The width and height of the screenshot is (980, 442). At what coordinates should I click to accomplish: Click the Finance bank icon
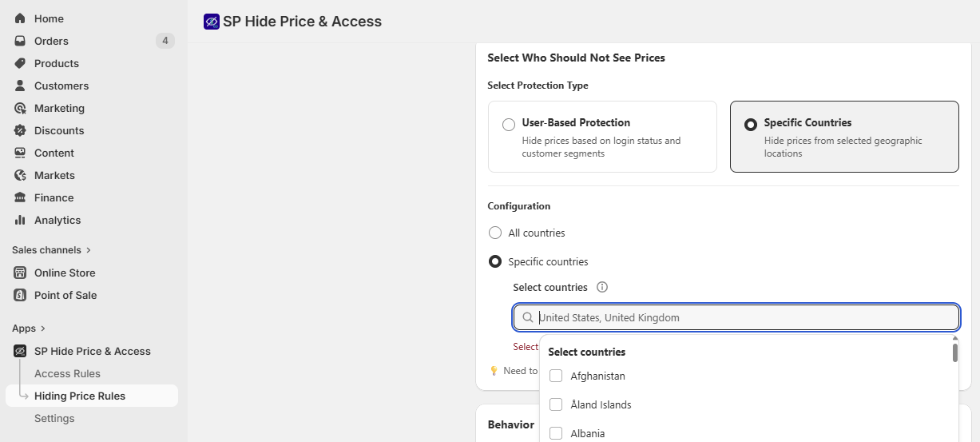[20, 197]
